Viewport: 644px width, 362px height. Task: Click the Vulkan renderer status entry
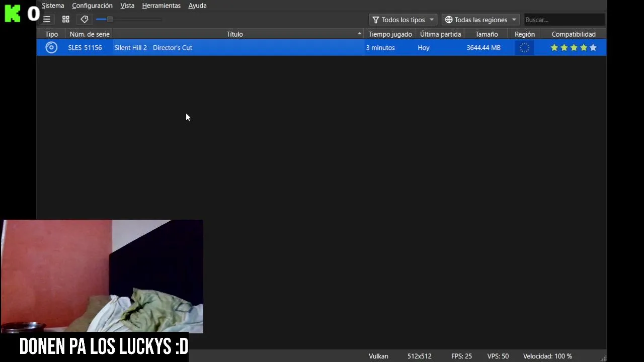point(378,356)
